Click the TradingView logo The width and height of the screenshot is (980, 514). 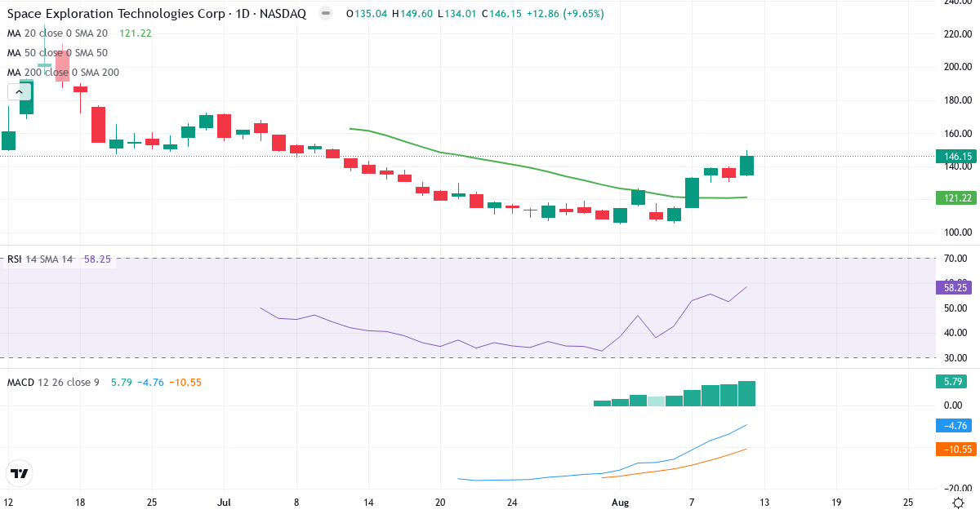20,473
